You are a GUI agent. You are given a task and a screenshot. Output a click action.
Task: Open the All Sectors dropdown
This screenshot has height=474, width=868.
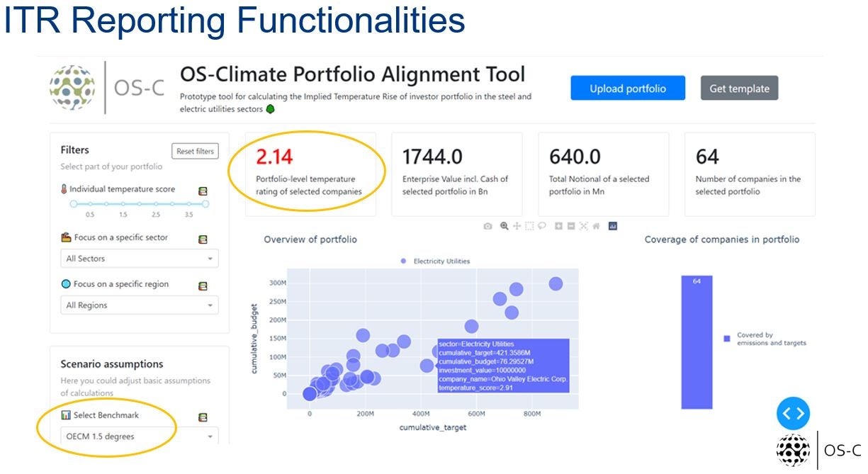[140, 259]
